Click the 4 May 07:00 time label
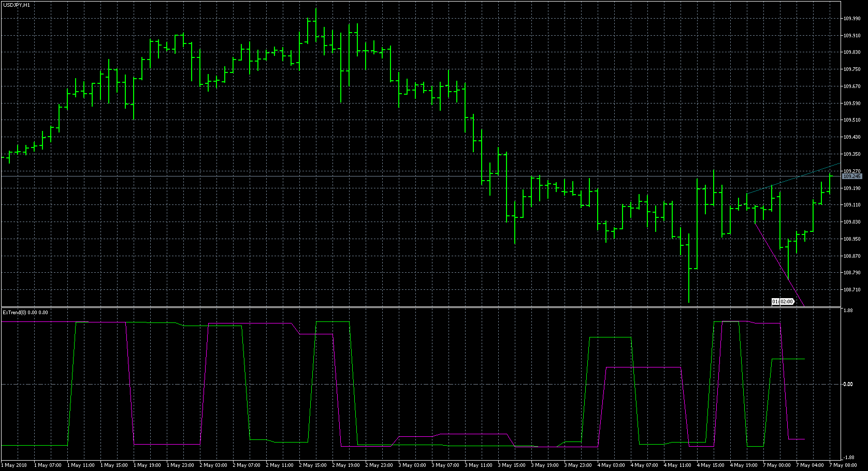The height and width of the screenshot is (471, 868). pos(644,465)
